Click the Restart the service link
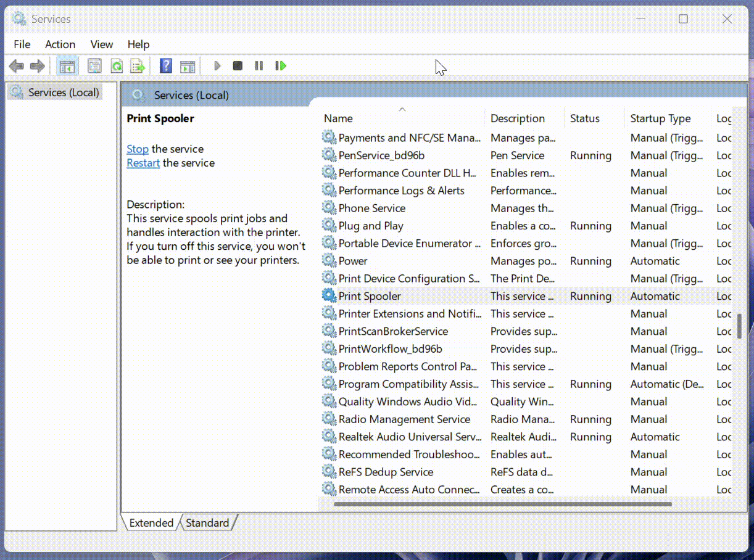Image resolution: width=754 pixels, height=560 pixels. (143, 163)
